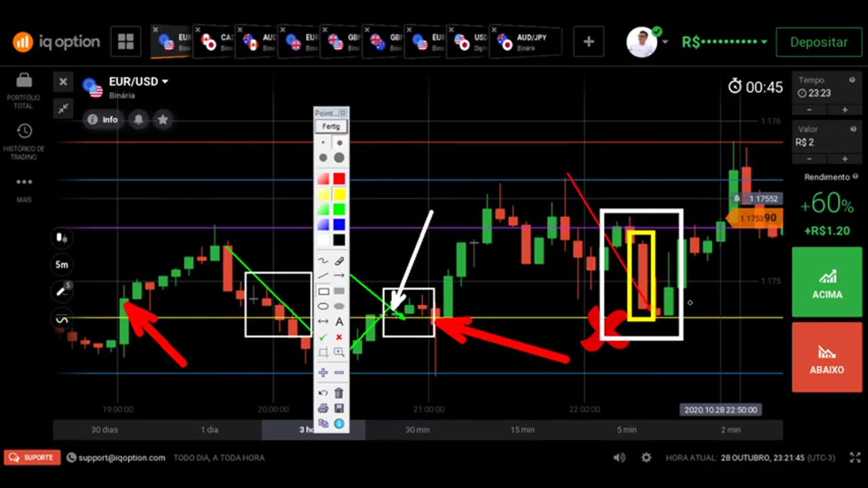Choose largest pen size dot in Pointofix
Image resolution: width=868 pixels, height=488 pixels.
339,158
